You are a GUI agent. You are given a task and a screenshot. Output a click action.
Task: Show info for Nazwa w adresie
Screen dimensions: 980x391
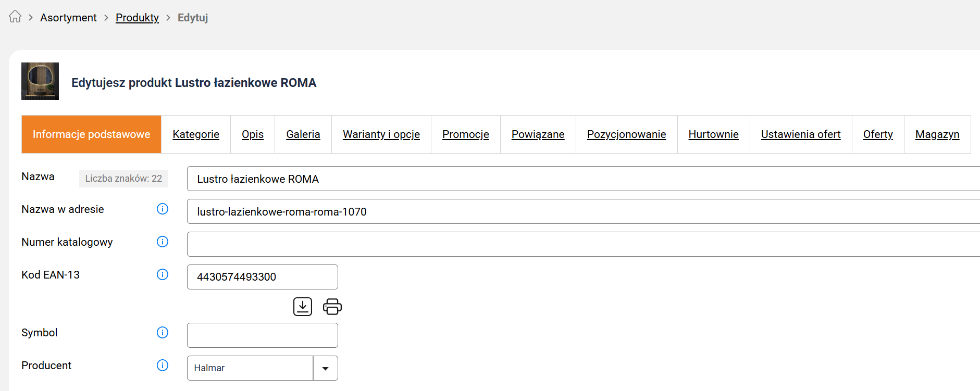(x=163, y=209)
